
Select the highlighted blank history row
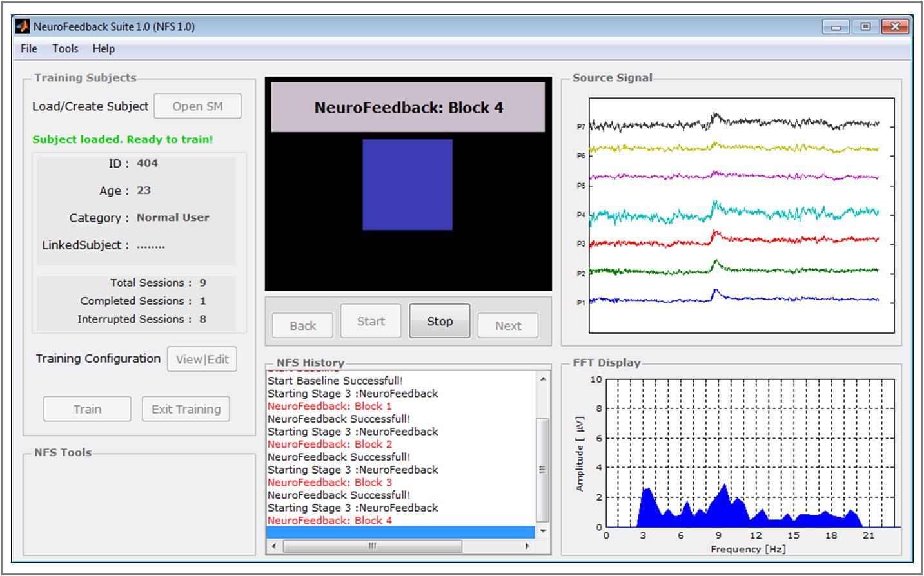pos(400,532)
